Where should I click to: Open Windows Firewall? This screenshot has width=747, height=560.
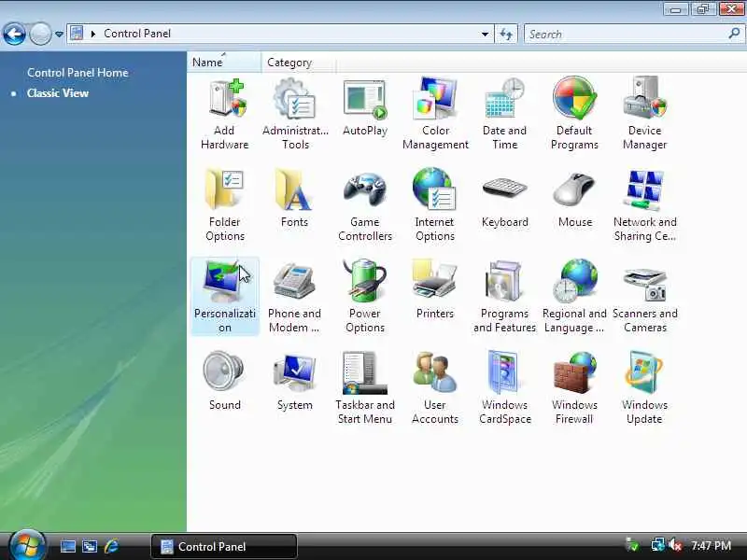(574, 387)
